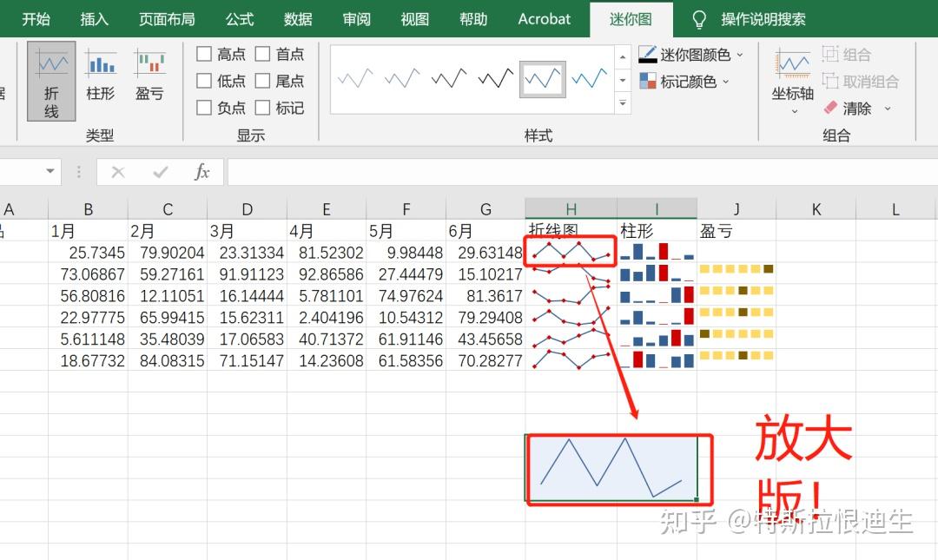This screenshot has width=938, height=560.
Task: Open the 插入 ribbon tab
Action: tap(95, 19)
